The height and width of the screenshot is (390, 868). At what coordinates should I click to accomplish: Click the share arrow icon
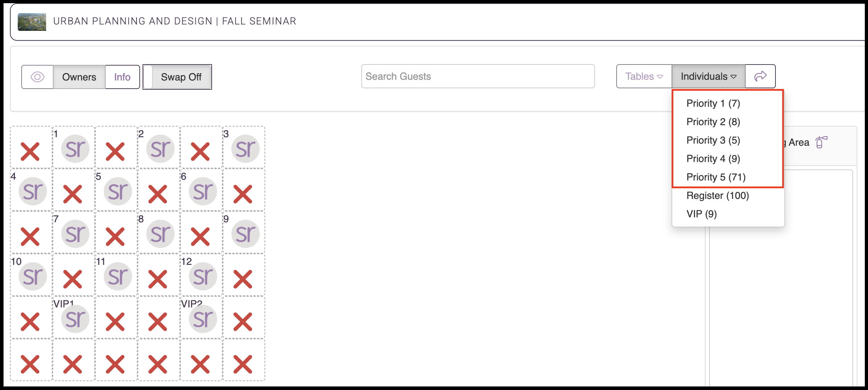click(760, 76)
